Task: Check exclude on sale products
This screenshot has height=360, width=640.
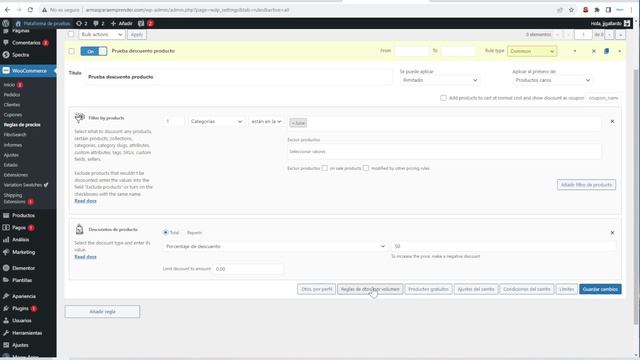Action: (x=324, y=168)
